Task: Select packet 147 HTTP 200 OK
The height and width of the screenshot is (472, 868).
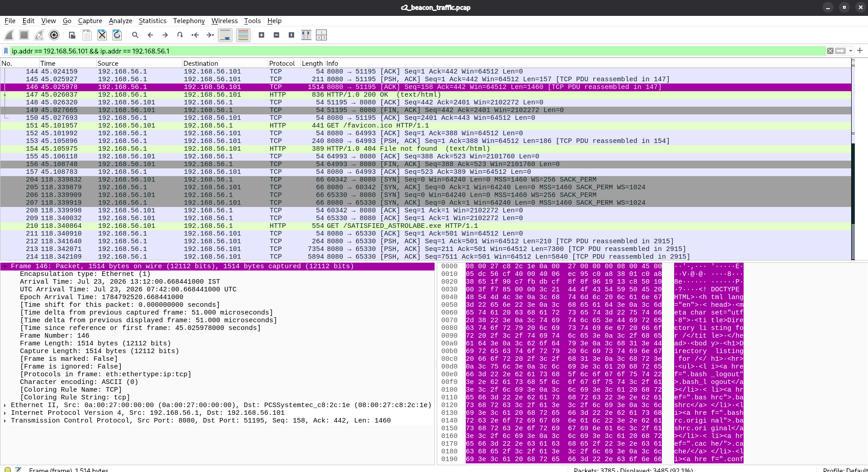Action: 426,95
